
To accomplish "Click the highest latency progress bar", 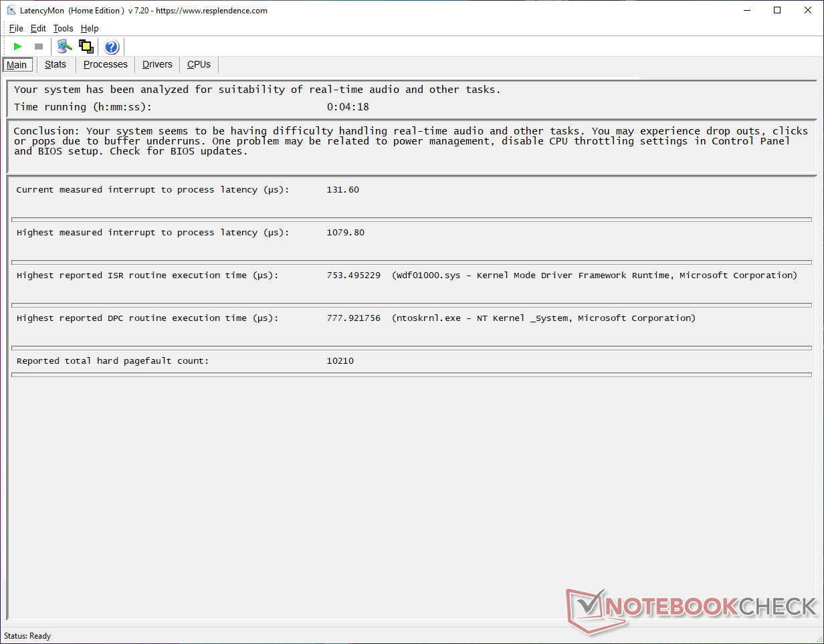I will [x=411, y=262].
